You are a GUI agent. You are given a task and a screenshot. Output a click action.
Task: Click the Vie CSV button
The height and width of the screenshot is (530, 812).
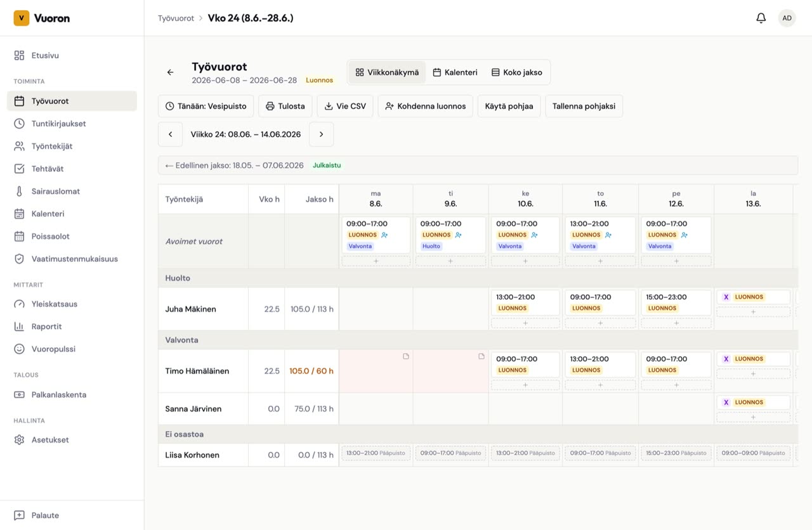pos(345,106)
